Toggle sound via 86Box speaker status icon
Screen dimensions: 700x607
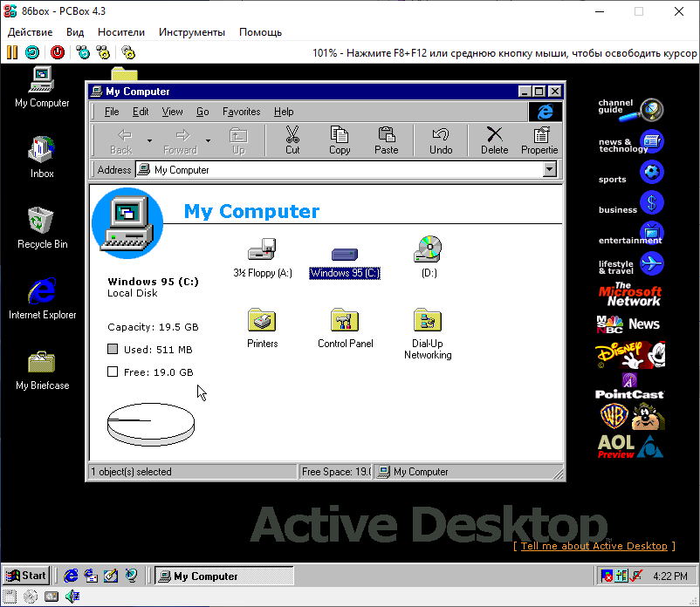(72, 597)
